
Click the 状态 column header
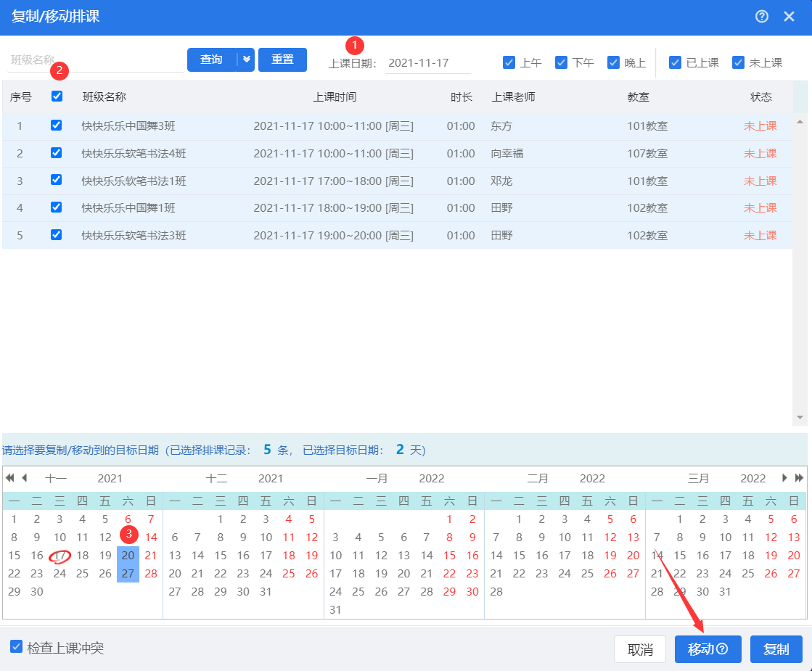(760, 96)
